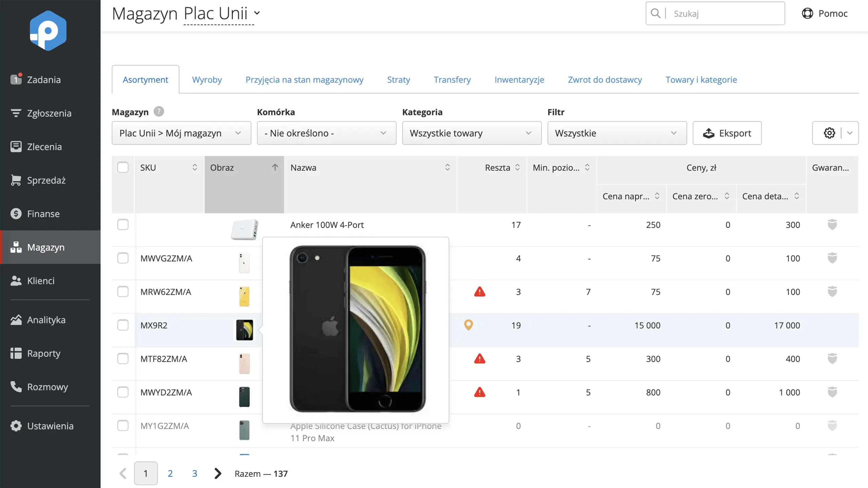Open Analityka in the sidebar

50,320
